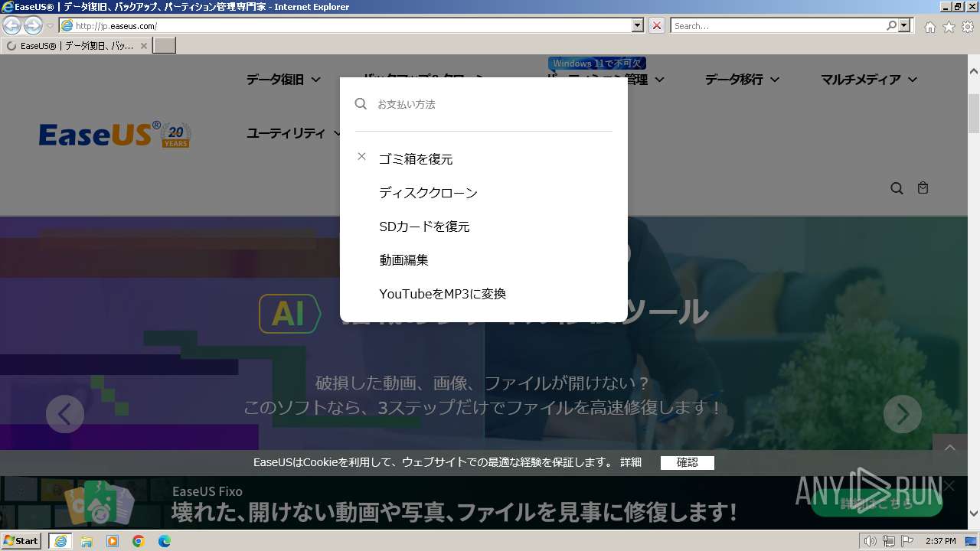Close the EaseUS Fixo bottom banner
The height and width of the screenshot is (551, 980).
pos(949,485)
